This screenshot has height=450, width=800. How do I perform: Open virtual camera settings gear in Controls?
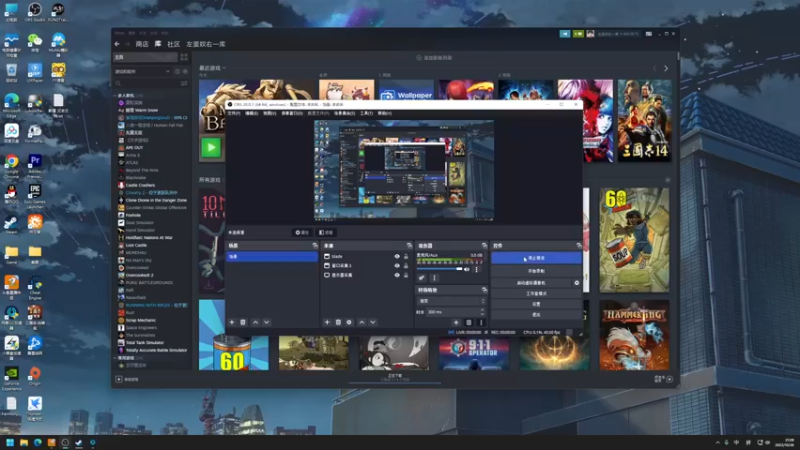[x=577, y=283]
